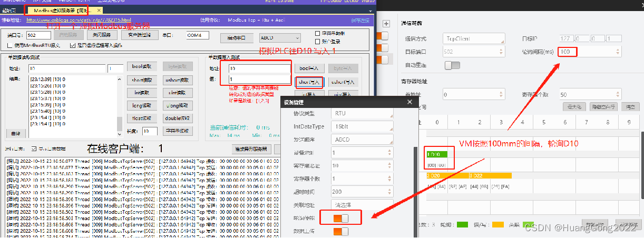Screen dimensions: 644x238
Task: Click the bool read button
Action: (x=141, y=67)
